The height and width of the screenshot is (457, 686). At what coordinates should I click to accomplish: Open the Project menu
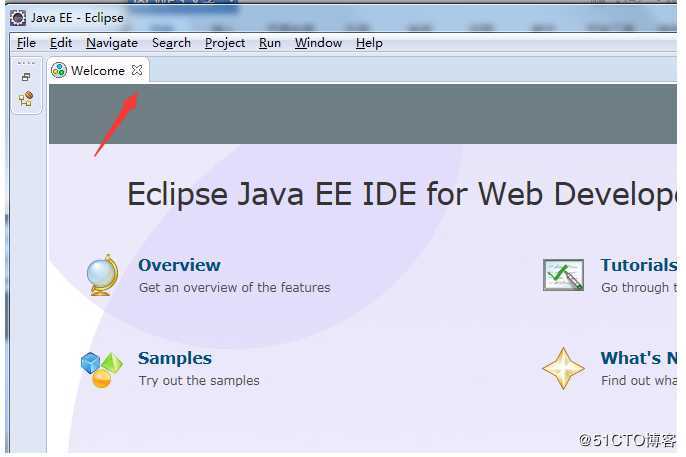pos(225,43)
